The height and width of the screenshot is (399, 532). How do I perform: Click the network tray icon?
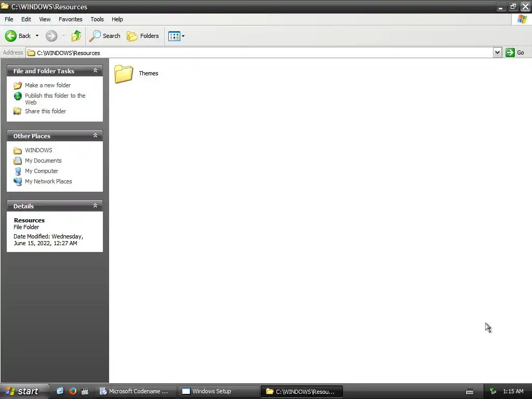click(x=493, y=391)
